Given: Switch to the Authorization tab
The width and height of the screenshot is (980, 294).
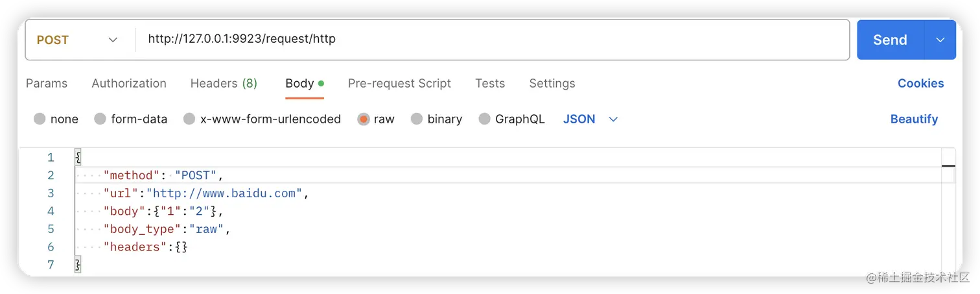Looking at the screenshot, I should (129, 83).
